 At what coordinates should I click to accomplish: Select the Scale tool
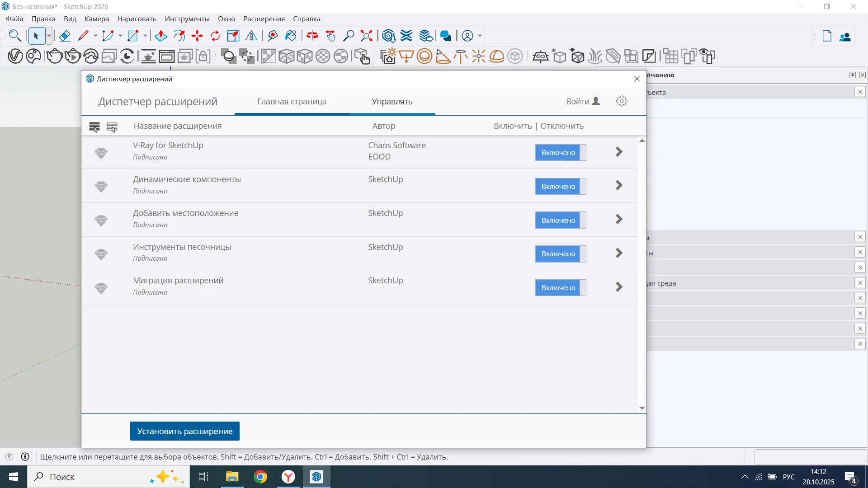(233, 36)
